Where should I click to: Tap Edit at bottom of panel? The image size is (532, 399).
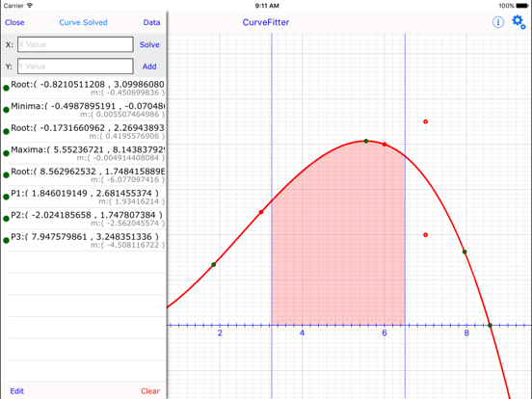pyautogui.click(x=17, y=391)
